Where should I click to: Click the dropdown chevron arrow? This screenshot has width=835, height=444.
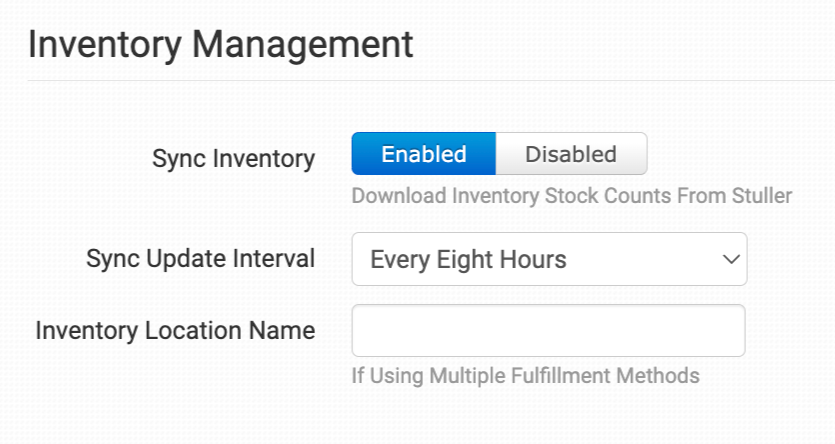728,260
